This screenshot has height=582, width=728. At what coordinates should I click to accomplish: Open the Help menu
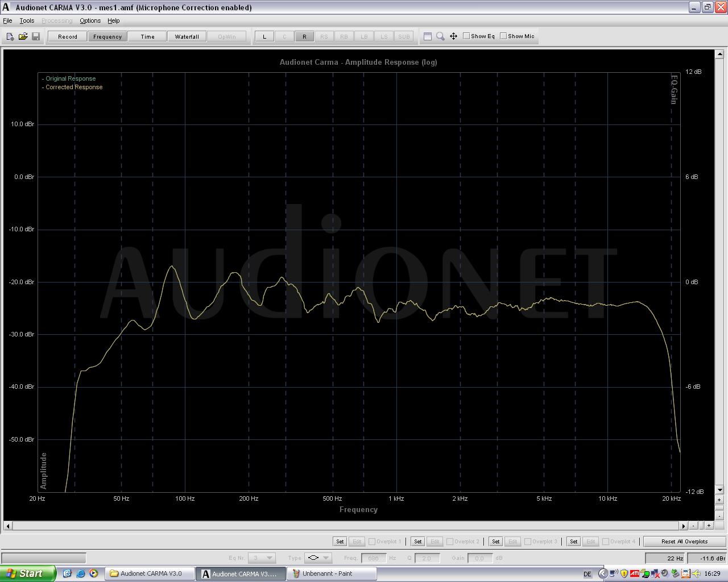point(114,20)
